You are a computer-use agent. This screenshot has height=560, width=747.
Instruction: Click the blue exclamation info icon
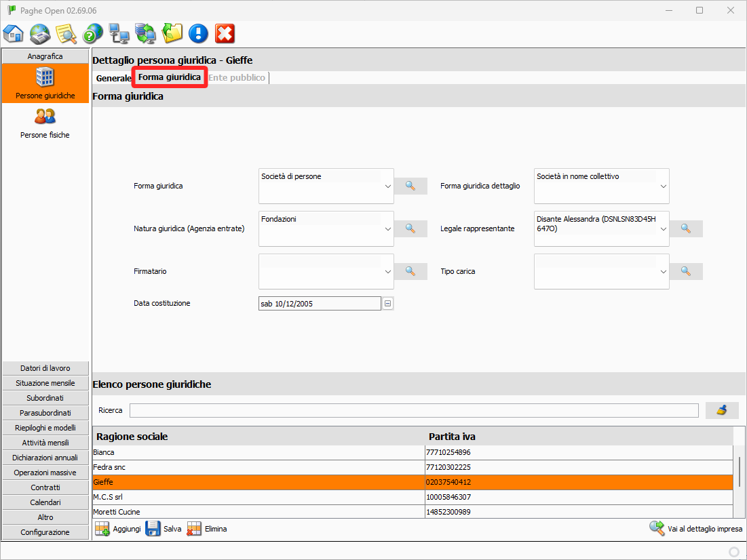click(x=198, y=33)
